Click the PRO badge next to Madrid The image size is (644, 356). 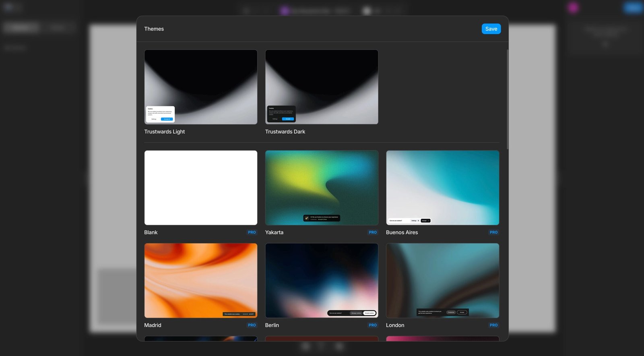(x=252, y=325)
